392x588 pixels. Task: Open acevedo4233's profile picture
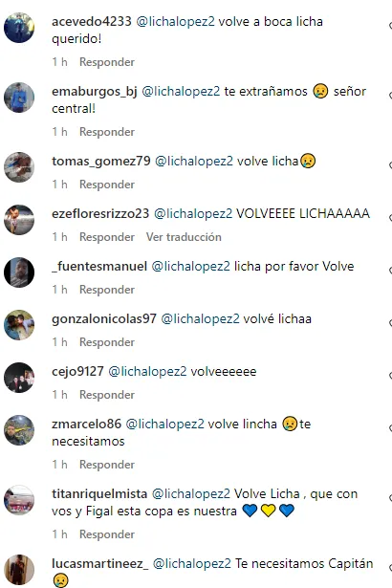19,28
